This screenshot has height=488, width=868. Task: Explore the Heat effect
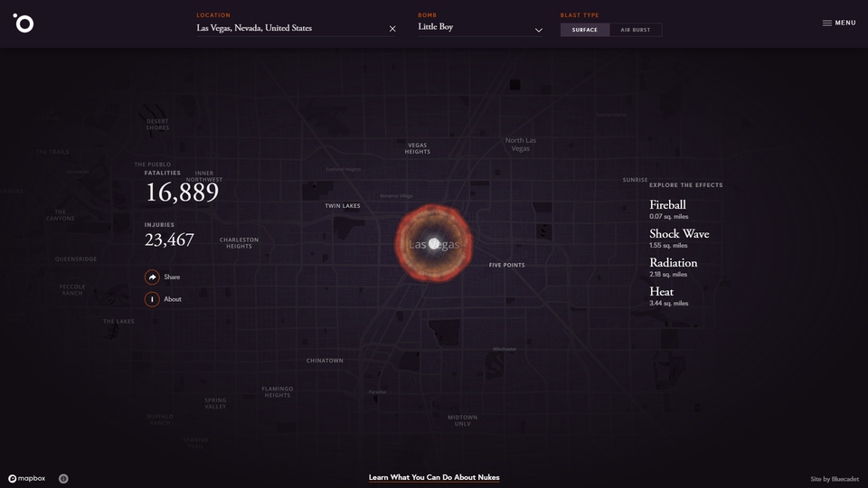coord(662,292)
